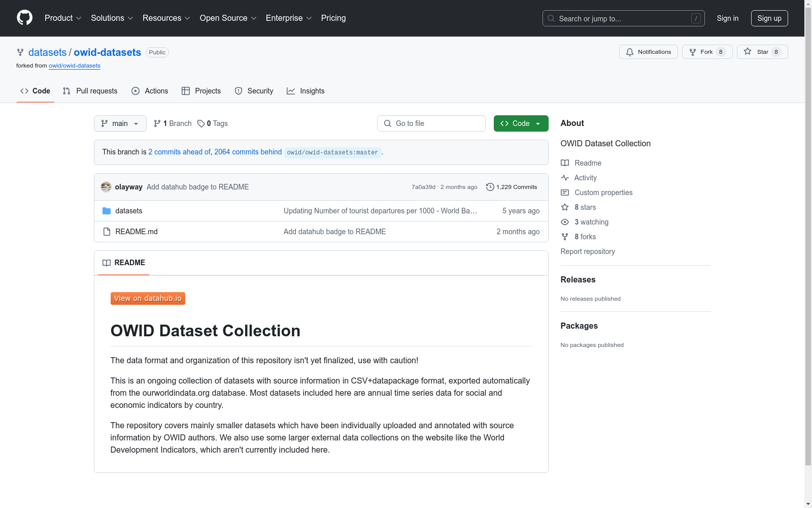Expand the Product menu
812x508 pixels.
(62, 18)
